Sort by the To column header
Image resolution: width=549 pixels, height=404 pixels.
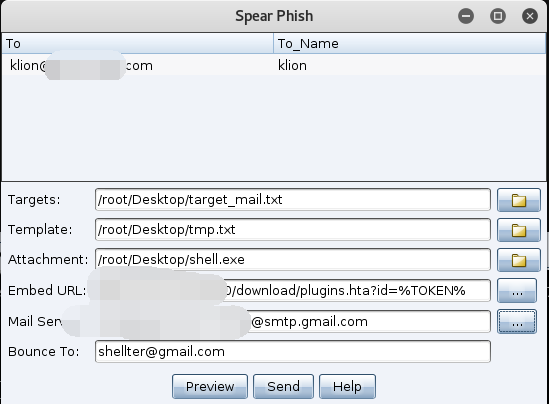pos(138,43)
